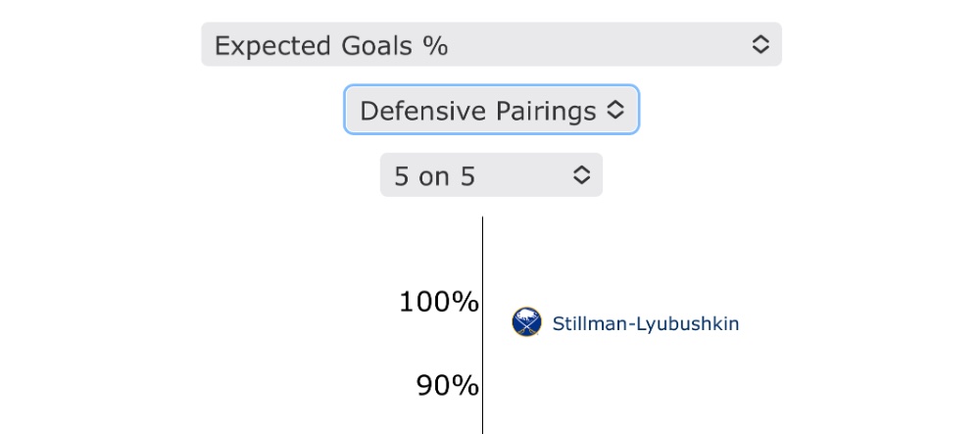Click the up-down arrows on Expected Goals %
The image size is (980, 434).
pyautogui.click(x=760, y=44)
